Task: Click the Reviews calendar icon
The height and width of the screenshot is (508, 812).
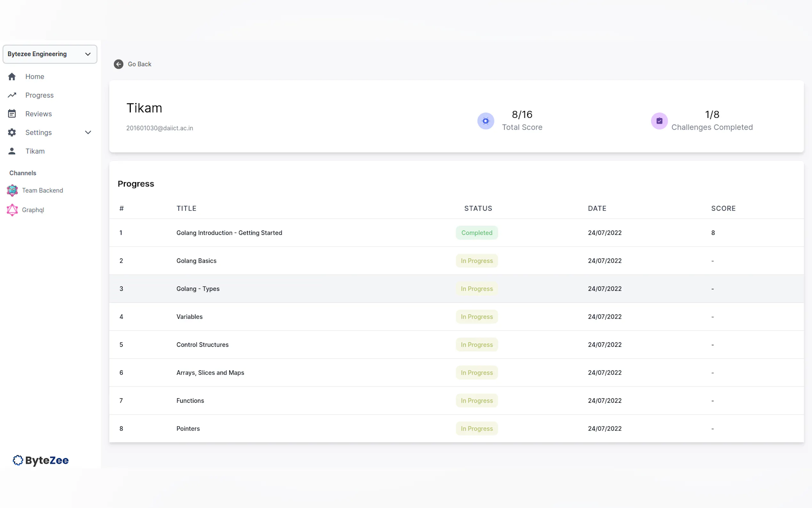Action: click(x=12, y=114)
